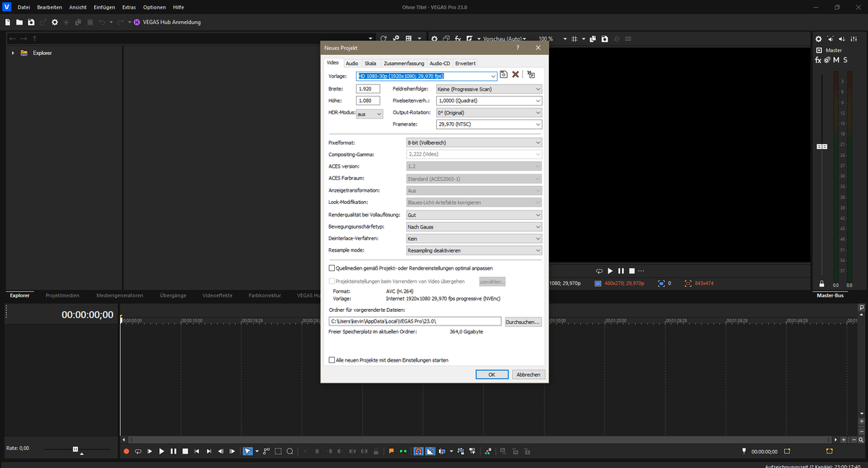The image size is (868, 468).
Task: Check Alle neuen Projekte mit diesen Einstellungen starten
Action: tap(332, 359)
